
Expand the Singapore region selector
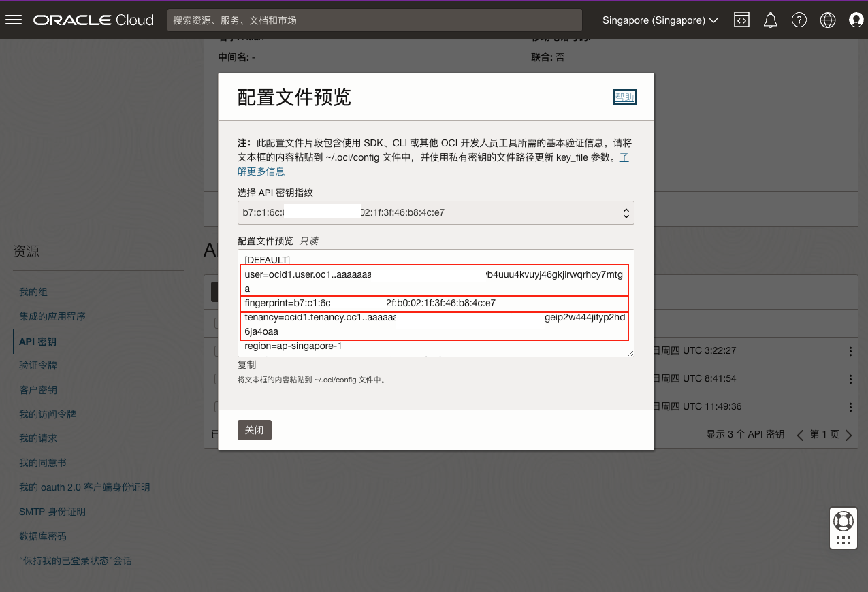coord(660,20)
